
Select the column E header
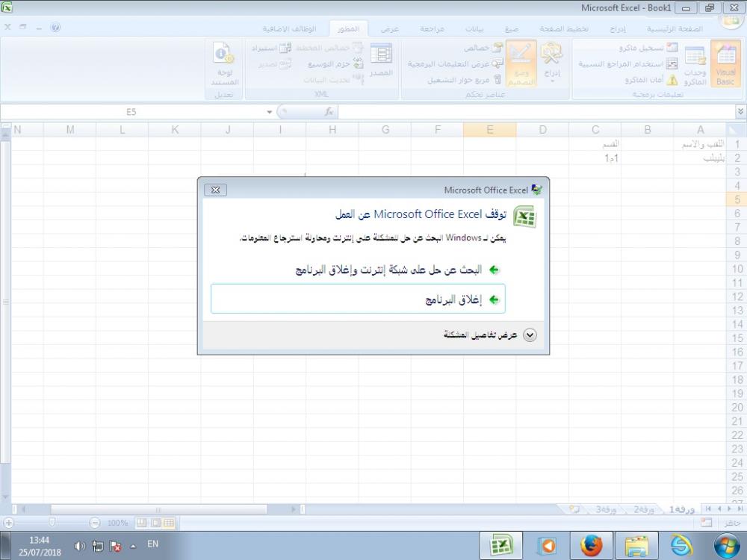tap(490, 129)
